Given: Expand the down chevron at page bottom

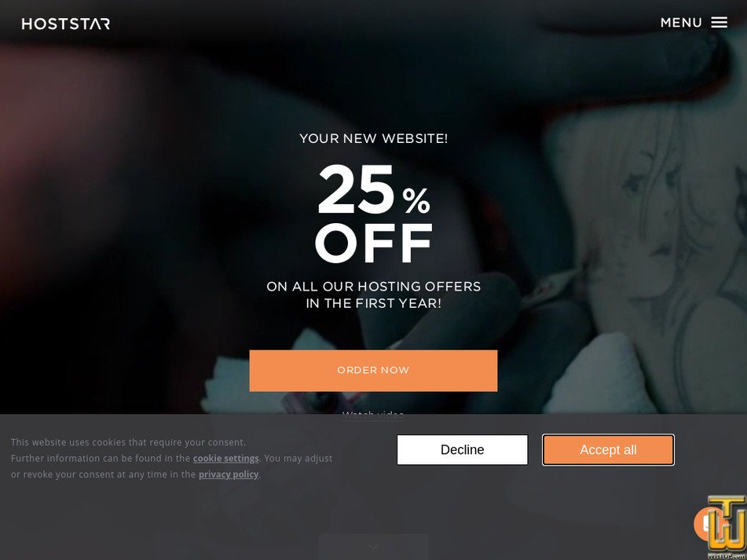Looking at the screenshot, I should pyautogui.click(x=374, y=547).
